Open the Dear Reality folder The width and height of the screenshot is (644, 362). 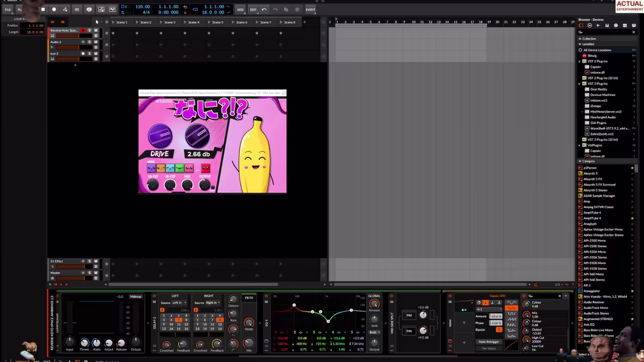coord(599,89)
